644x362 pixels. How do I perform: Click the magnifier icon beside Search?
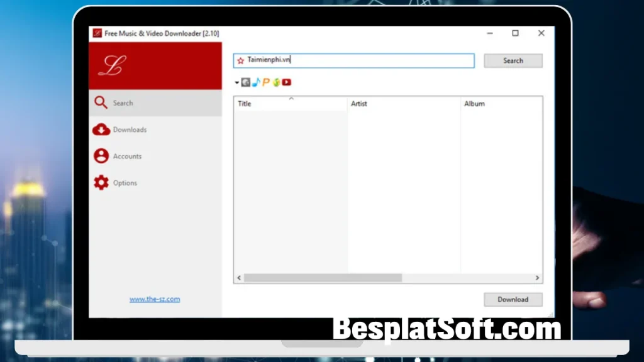click(101, 102)
